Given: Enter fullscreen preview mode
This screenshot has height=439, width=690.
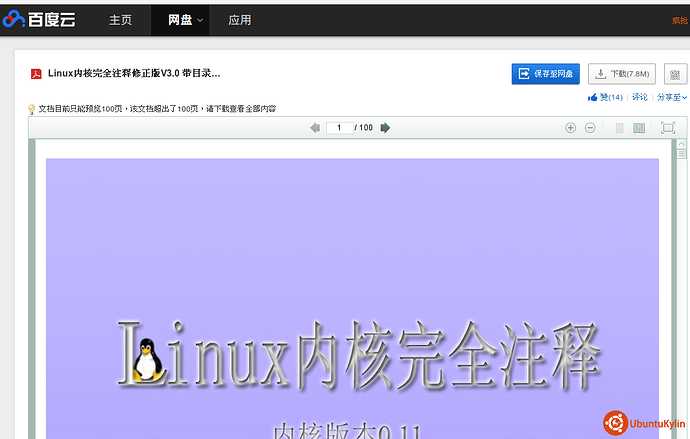Looking at the screenshot, I should click(668, 128).
